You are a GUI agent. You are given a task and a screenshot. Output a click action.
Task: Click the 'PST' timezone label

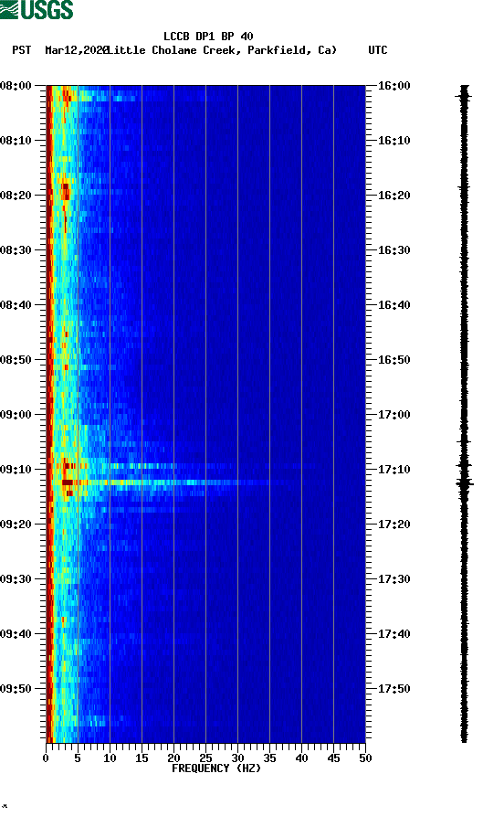point(21,50)
